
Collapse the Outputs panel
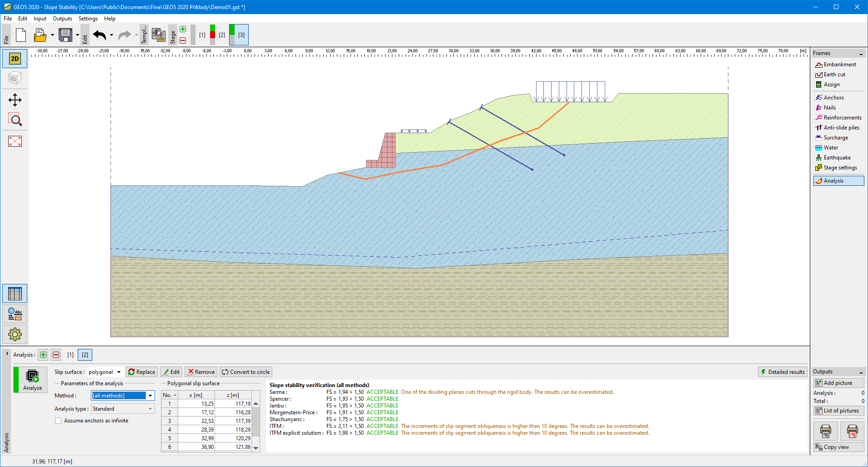click(x=861, y=372)
